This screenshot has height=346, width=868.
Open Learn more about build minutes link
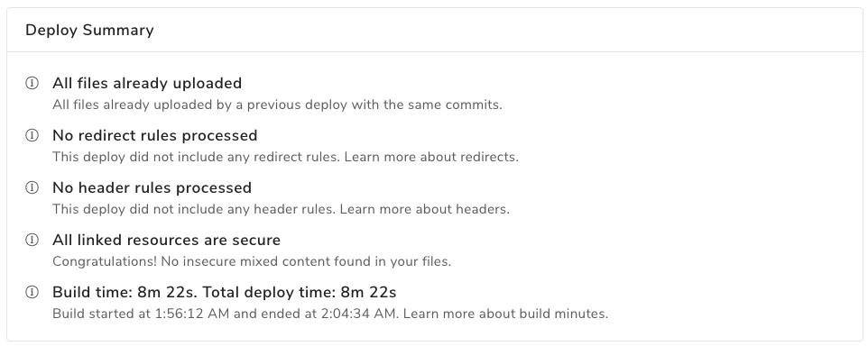click(505, 314)
